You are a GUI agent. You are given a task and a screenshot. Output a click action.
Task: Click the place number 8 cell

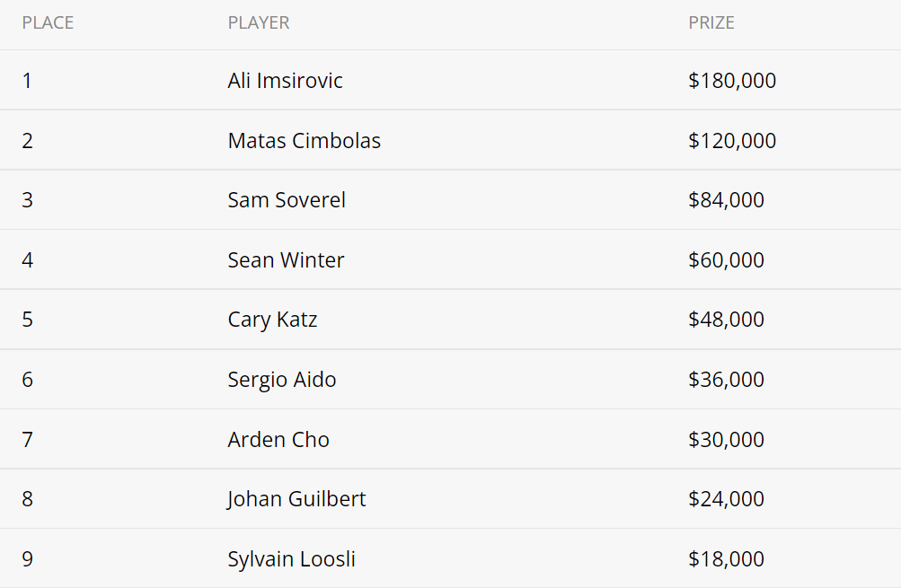(28, 499)
